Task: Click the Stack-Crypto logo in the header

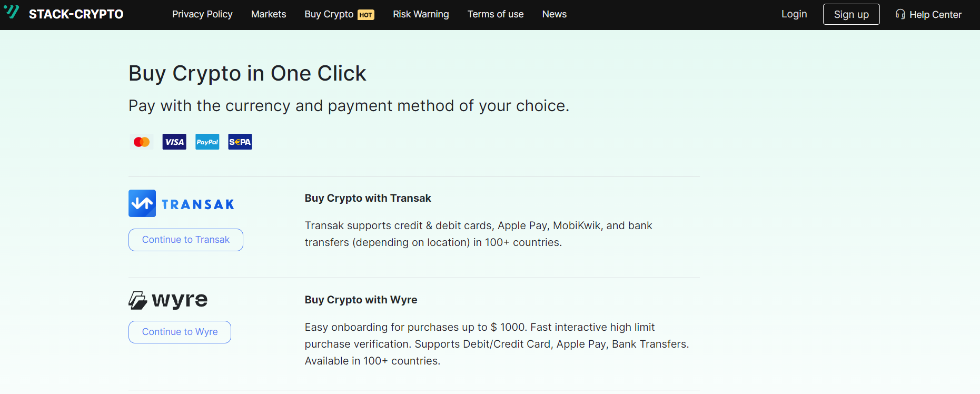Action: (x=64, y=14)
